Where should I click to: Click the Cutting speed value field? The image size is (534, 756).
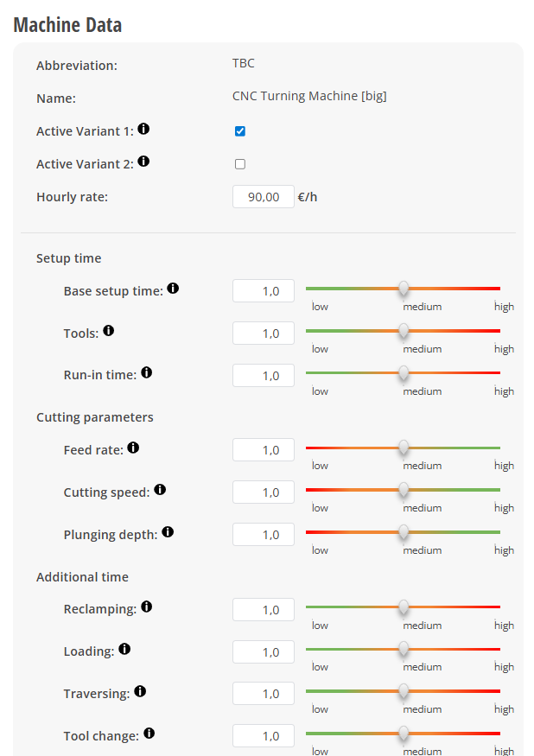point(264,492)
